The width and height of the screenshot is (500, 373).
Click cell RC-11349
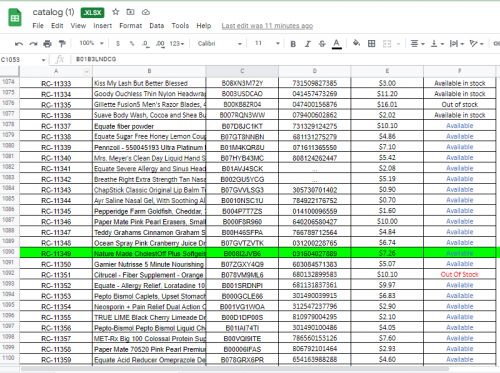(56, 254)
